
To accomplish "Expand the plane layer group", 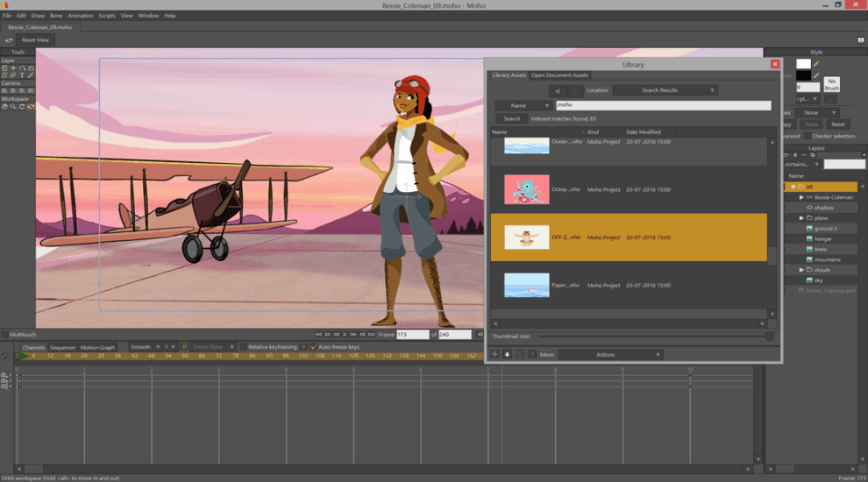I will point(801,218).
